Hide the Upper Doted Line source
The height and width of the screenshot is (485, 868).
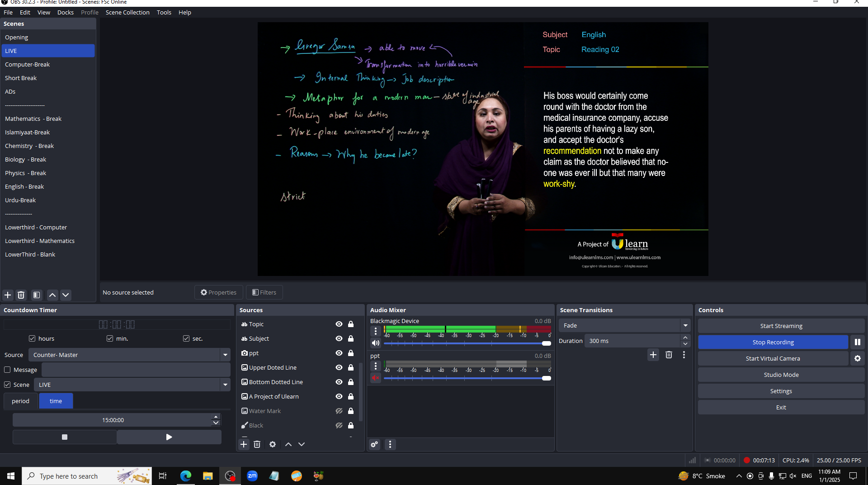pos(339,367)
